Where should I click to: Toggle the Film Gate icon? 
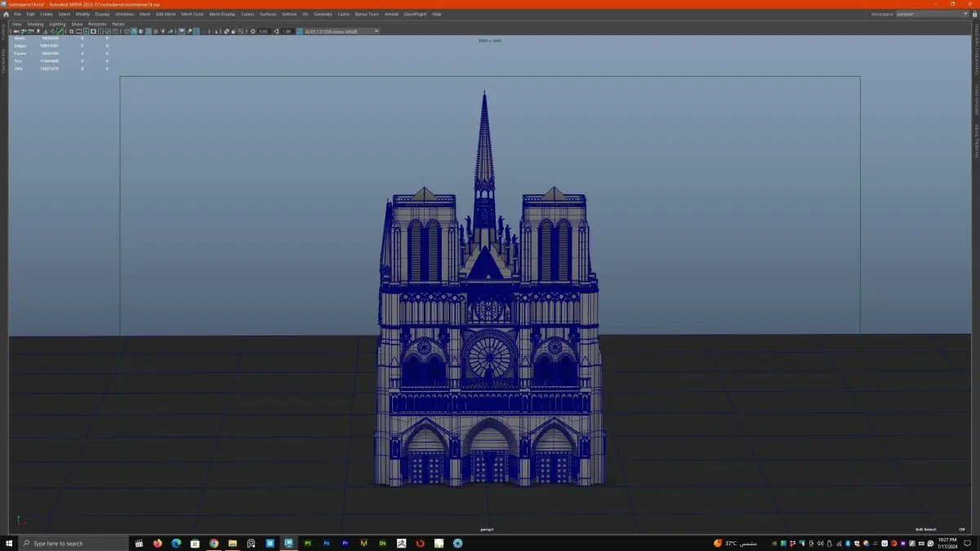(78, 31)
